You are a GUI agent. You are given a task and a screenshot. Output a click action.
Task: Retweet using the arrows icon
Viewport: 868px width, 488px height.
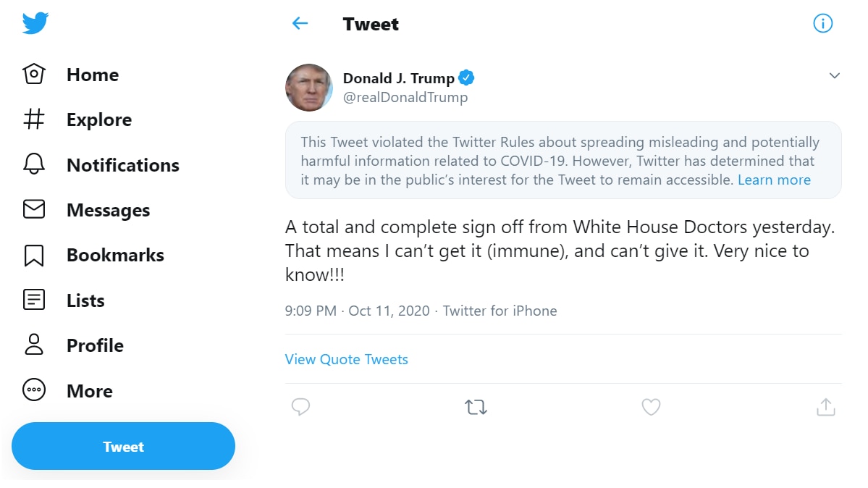pos(476,408)
